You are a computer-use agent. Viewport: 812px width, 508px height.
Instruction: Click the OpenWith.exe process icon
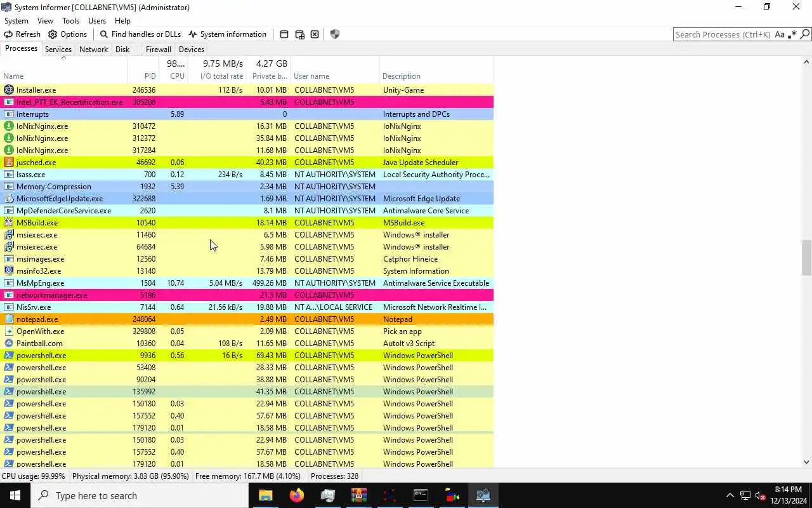click(9, 331)
